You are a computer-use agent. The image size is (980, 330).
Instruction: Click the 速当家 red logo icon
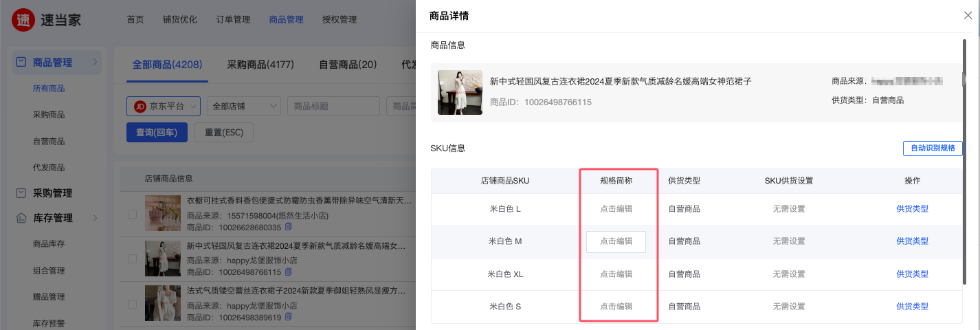pos(23,19)
